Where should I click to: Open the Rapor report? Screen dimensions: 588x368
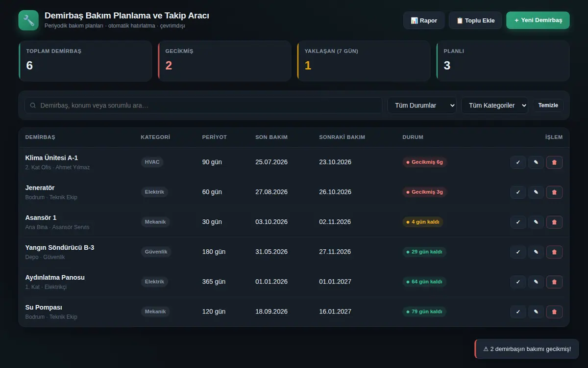click(424, 21)
